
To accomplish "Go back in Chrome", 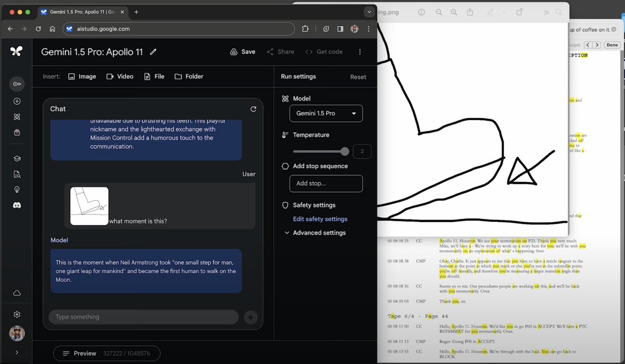I will (x=10, y=29).
